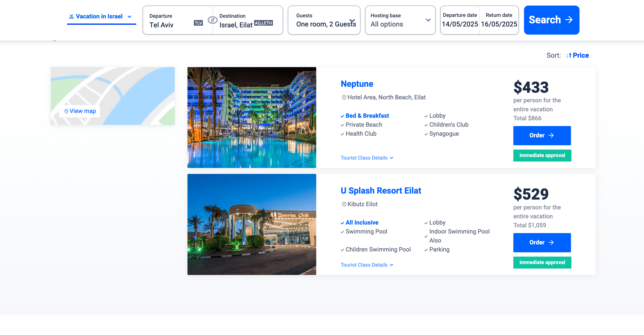Screen dimensions: 644x335
Task: Click the Children's Club amenity
Action: 448,125
